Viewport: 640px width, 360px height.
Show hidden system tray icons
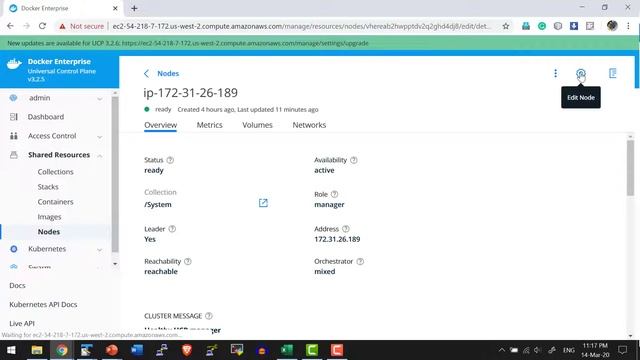tap(502, 350)
